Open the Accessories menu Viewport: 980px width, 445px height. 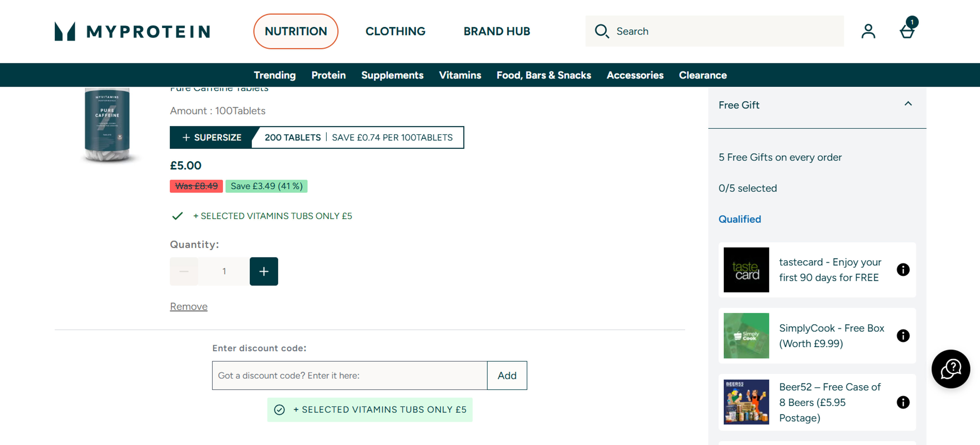(635, 75)
